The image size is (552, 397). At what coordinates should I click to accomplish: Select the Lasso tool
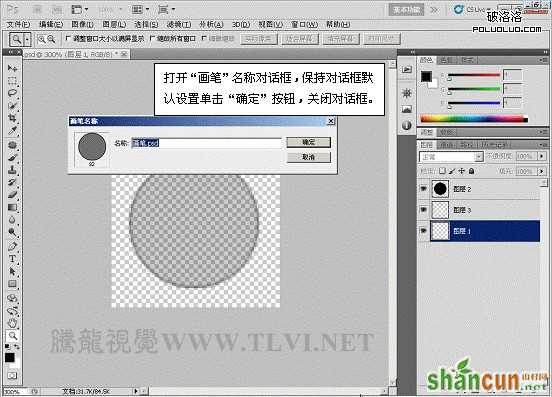pyautogui.click(x=12, y=93)
